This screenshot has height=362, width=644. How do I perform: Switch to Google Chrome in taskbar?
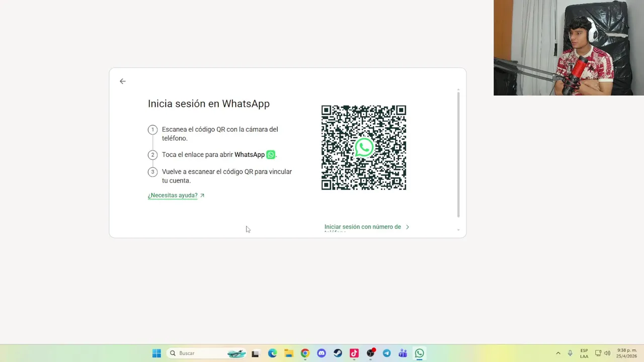pyautogui.click(x=305, y=353)
